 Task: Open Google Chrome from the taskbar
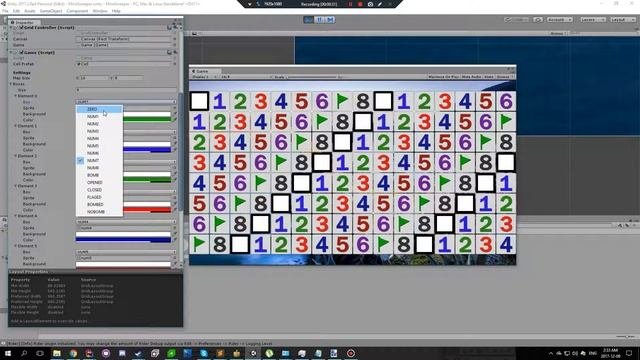73,353
